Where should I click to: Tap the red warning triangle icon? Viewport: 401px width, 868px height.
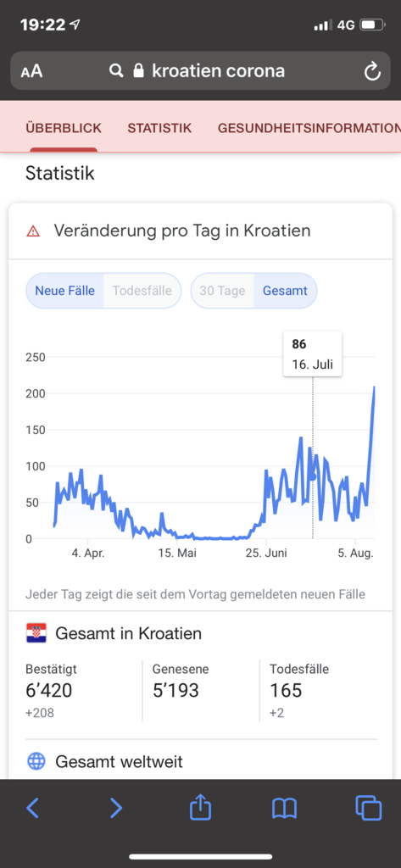tap(33, 231)
